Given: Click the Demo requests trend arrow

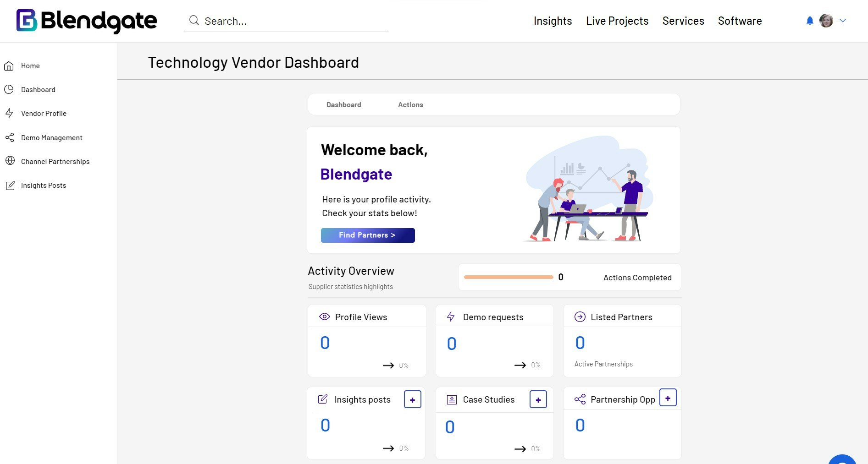Looking at the screenshot, I should tap(520, 365).
